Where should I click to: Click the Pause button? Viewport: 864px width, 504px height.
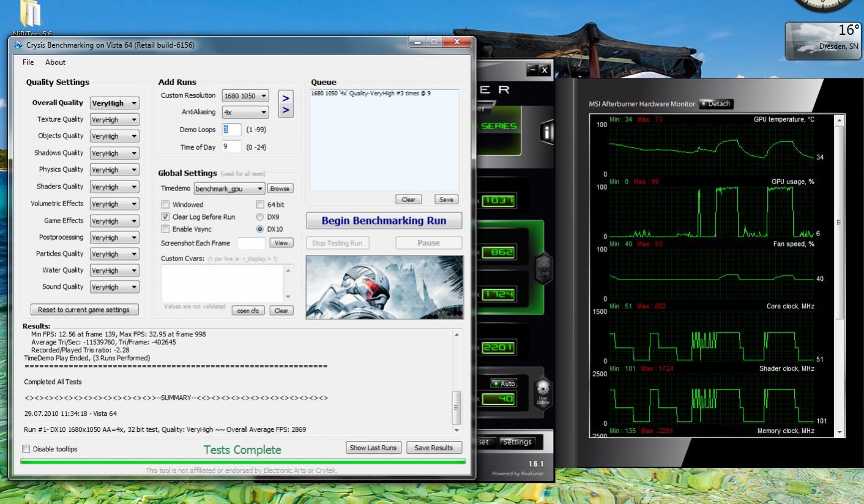pos(428,243)
